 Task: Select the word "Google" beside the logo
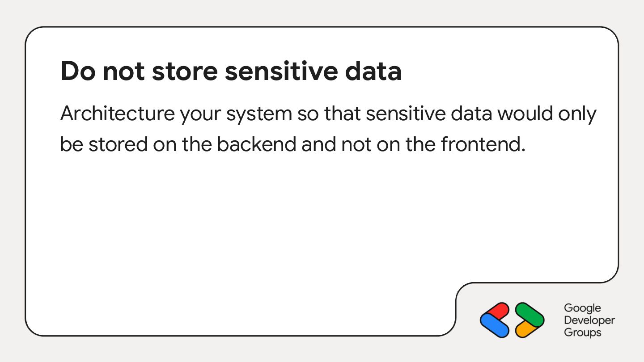[582, 308]
